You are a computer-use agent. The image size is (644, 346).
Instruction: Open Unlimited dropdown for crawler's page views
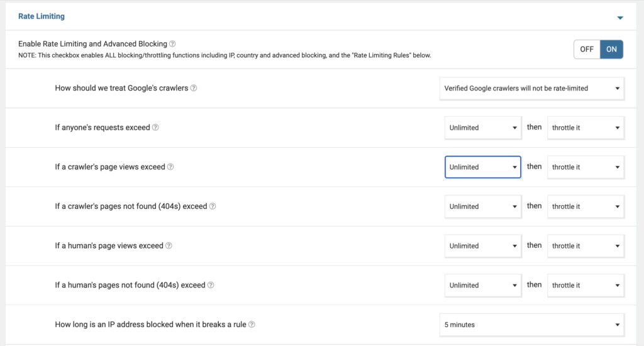tap(482, 167)
